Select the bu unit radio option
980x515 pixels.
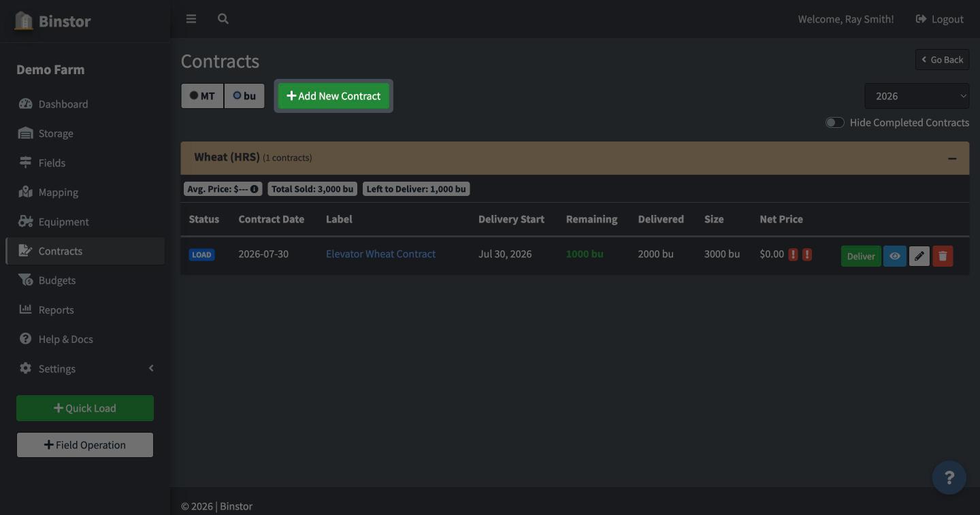click(244, 96)
